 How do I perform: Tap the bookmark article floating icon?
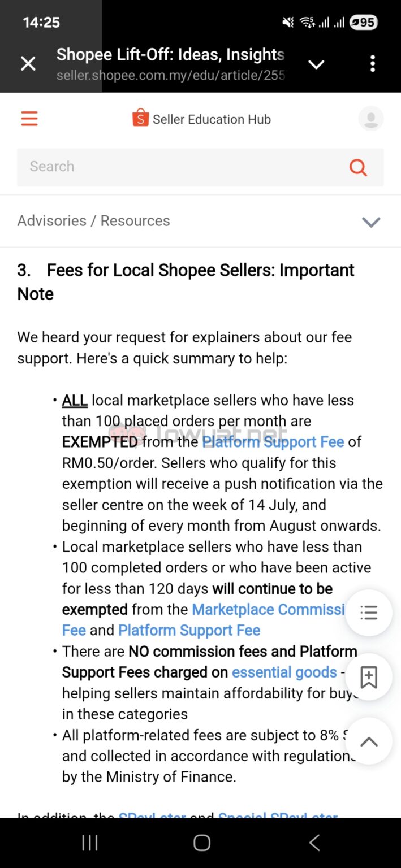368,677
